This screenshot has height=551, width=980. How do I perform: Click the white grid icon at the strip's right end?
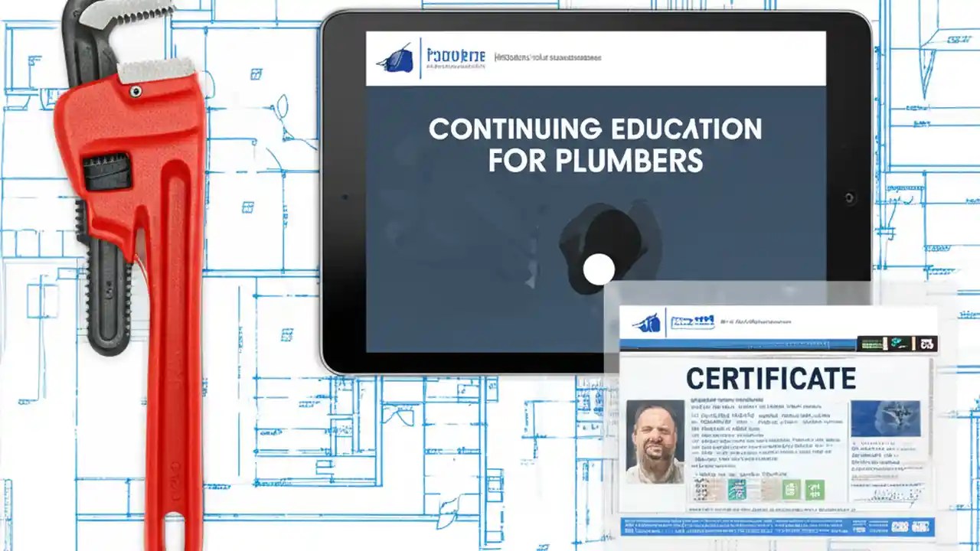coord(927,344)
